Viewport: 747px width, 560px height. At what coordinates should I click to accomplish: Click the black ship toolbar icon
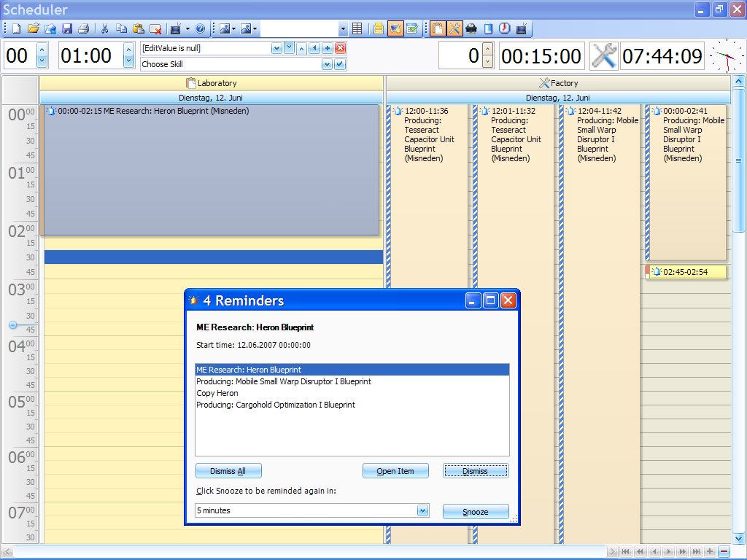(471, 29)
